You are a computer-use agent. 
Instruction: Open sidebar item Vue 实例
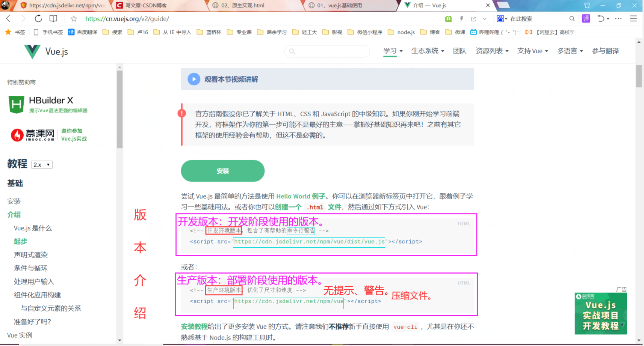20,335
